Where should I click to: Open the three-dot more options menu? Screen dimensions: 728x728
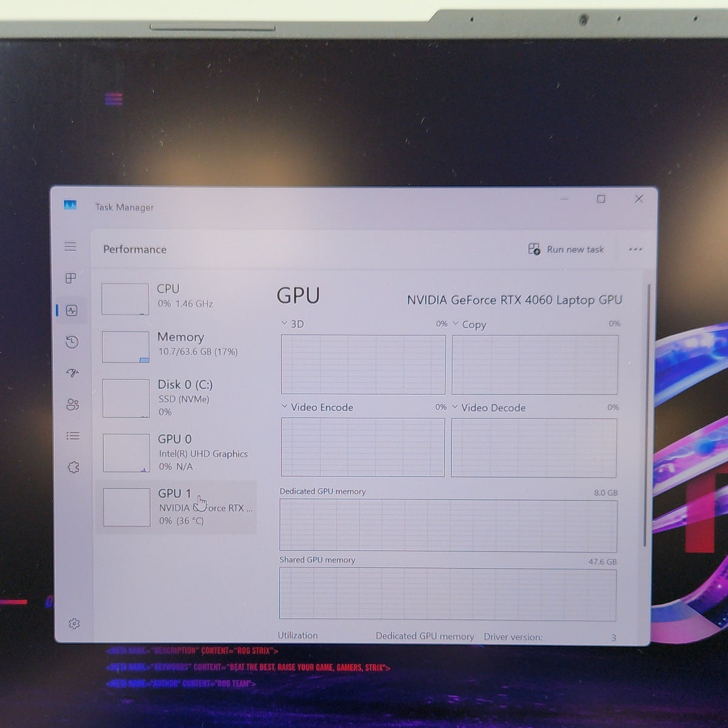(x=635, y=249)
